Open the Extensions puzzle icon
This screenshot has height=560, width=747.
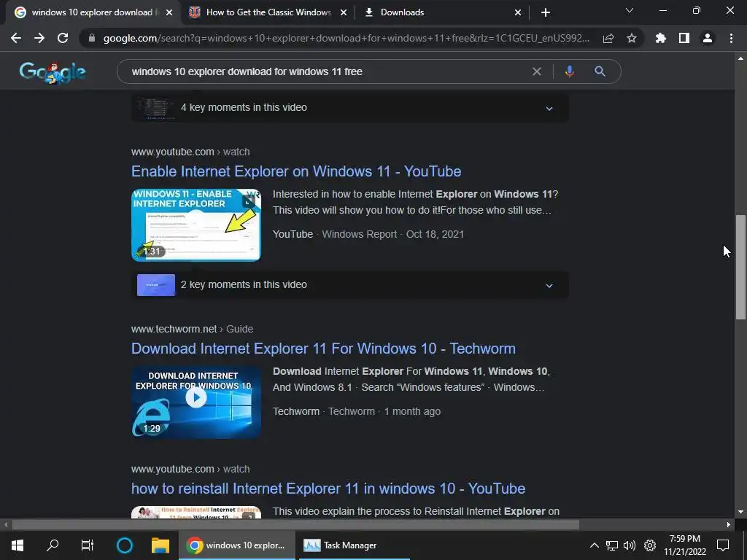pos(661,38)
